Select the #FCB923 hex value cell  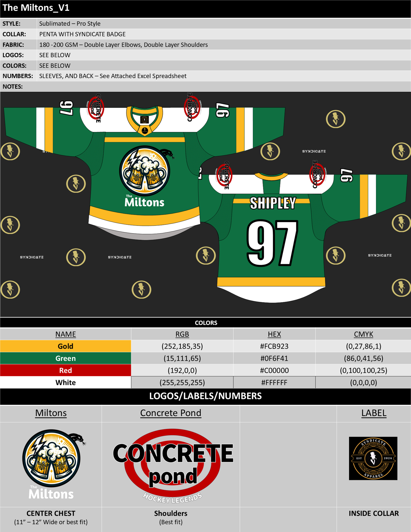[x=274, y=346]
